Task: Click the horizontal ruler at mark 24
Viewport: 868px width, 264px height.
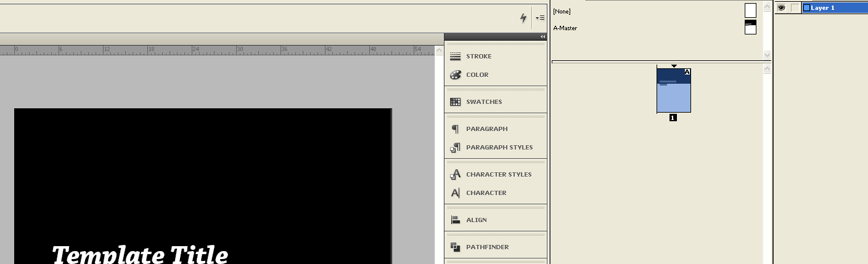Action: click(195, 49)
